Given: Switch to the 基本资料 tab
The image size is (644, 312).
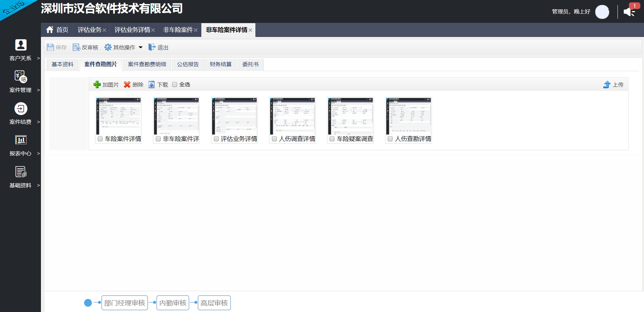Looking at the screenshot, I should coord(62,64).
